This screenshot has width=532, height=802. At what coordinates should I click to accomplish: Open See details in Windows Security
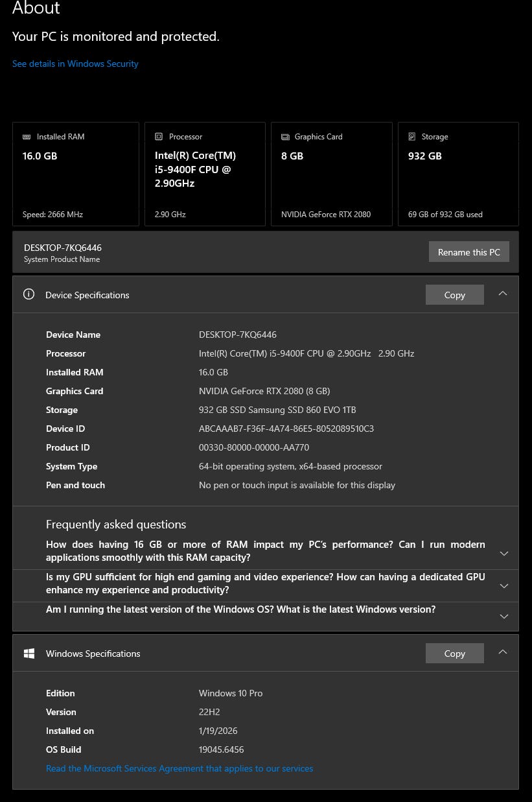75,64
